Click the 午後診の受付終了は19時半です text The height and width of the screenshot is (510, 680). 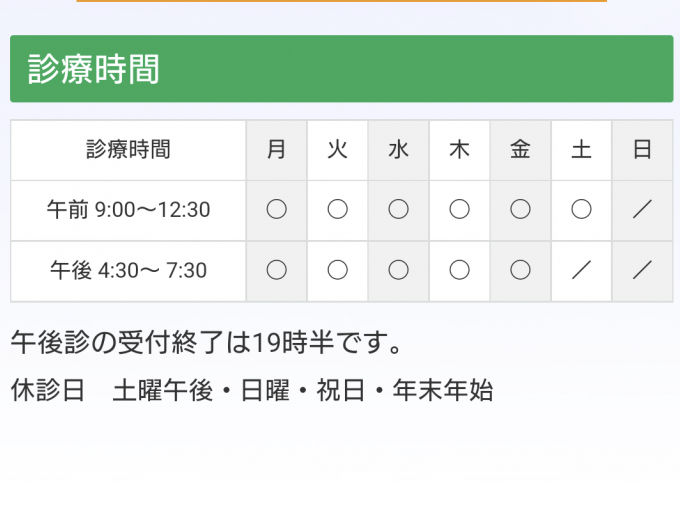207,344
